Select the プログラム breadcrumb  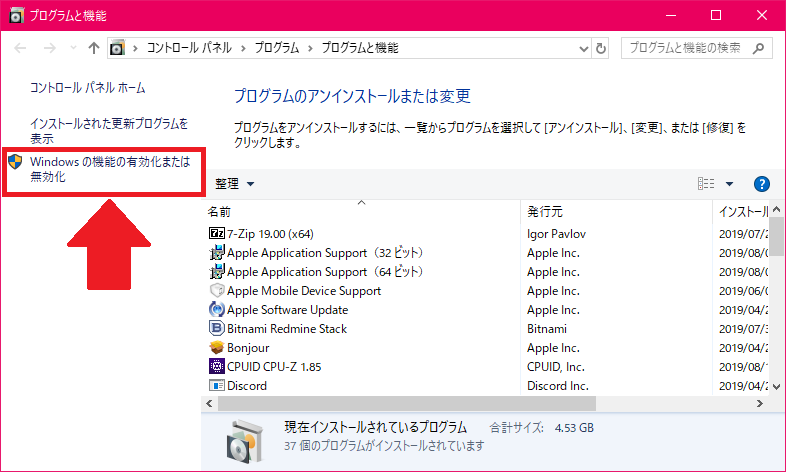[277, 48]
